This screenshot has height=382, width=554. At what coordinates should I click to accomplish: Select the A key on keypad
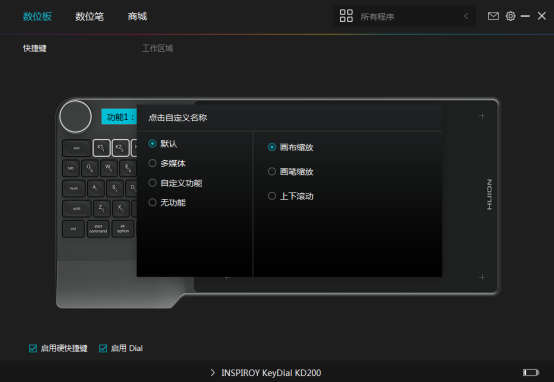[96, 188]
